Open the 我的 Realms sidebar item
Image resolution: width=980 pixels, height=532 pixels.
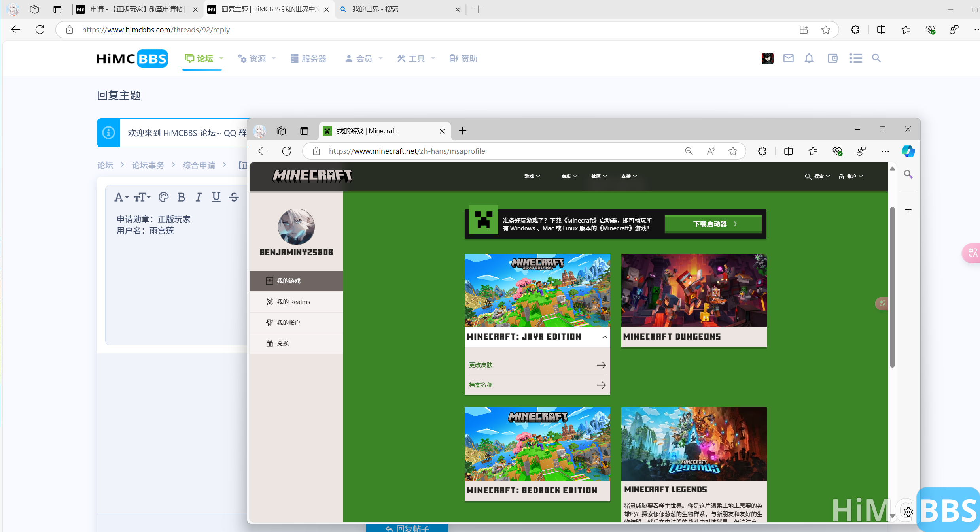tap(293, 302)
